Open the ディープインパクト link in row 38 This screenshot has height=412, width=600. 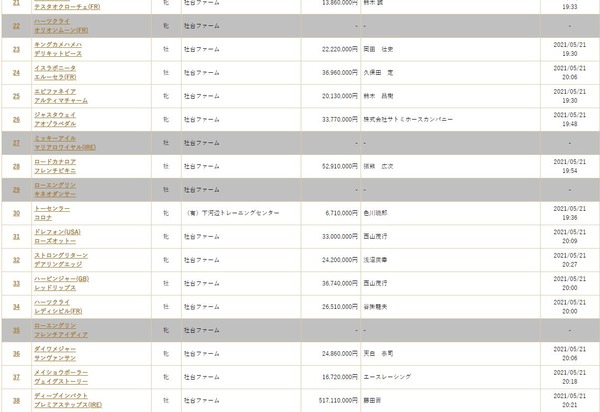(x=61, y=396)
